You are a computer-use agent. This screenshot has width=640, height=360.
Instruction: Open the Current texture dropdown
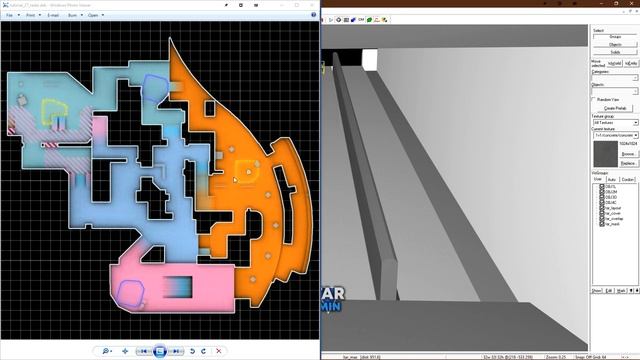tap(636, 135)
